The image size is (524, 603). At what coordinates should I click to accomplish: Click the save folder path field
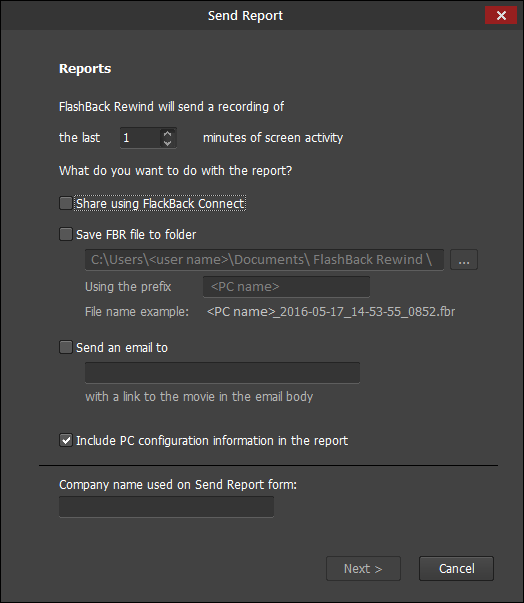coord(264,260)
